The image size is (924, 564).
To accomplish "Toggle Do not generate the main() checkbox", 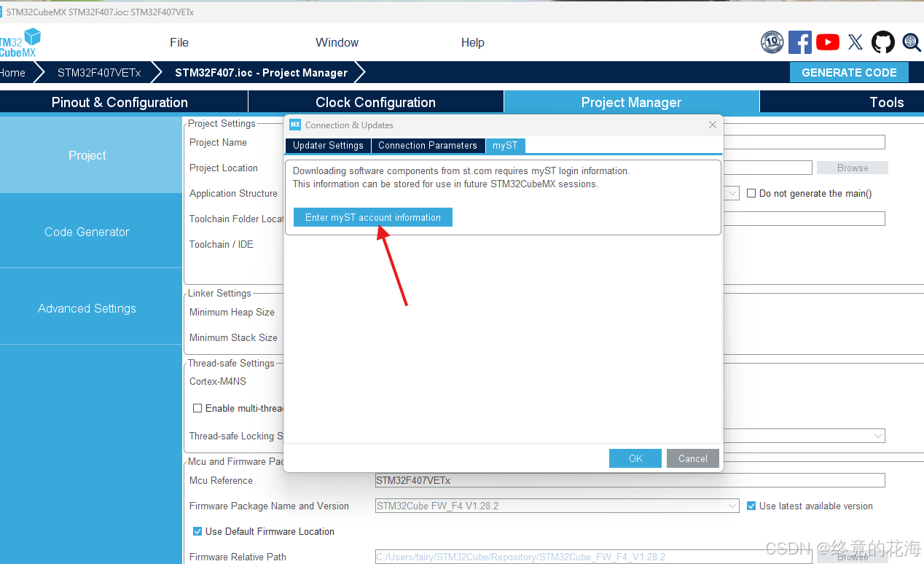I will click(x=751, y=193).
